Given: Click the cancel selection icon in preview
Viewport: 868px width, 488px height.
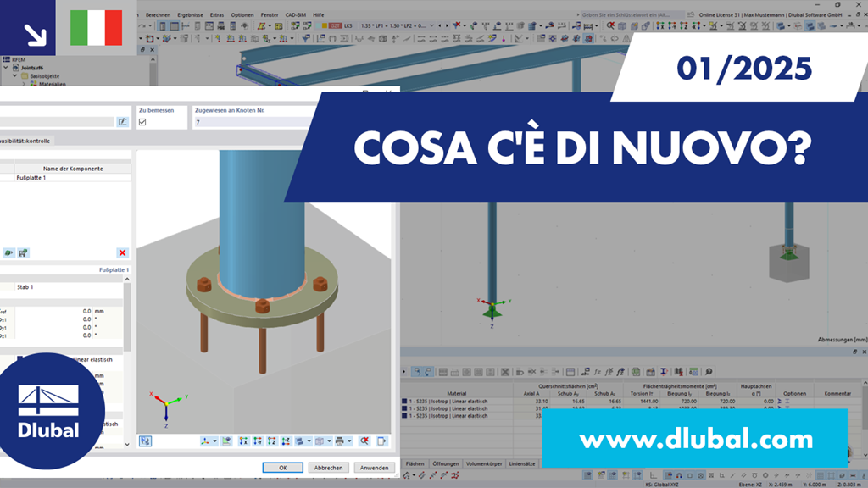Looking at the screenshot, I should 364,441.
